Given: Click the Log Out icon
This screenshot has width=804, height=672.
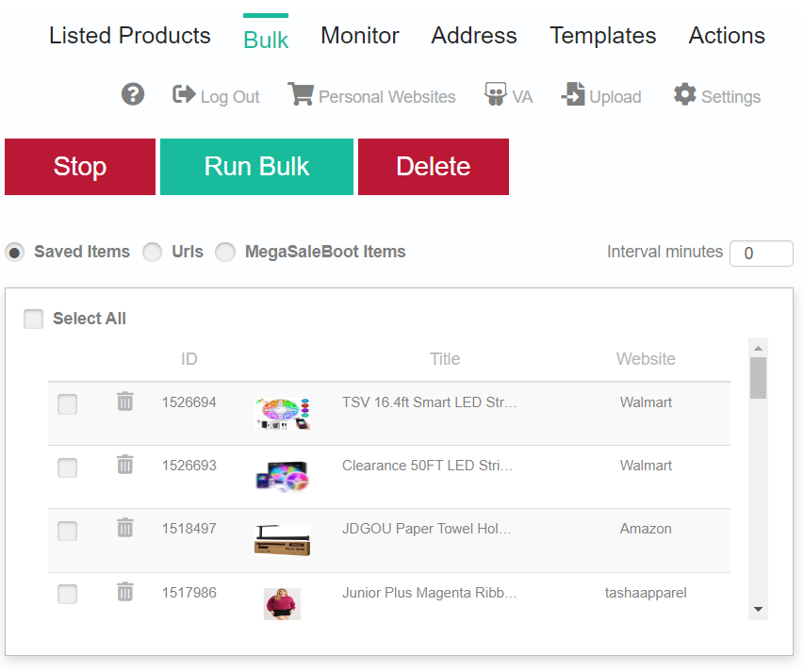Looking at the screenshot, I should (x=184, y=94).
